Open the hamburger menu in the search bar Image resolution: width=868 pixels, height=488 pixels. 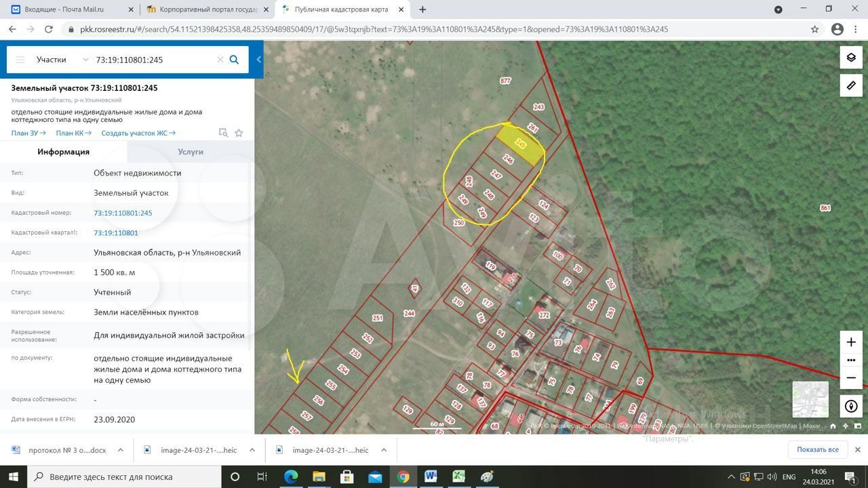click(x=20, y=60)
